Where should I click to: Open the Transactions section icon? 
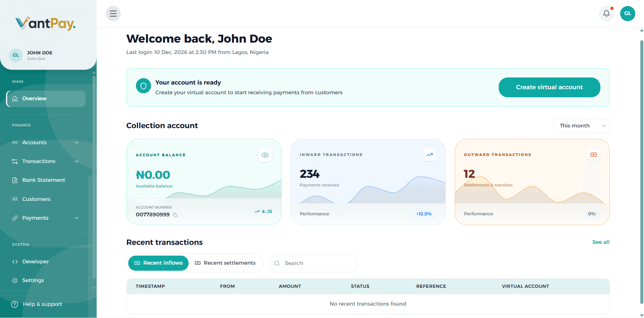15,161
